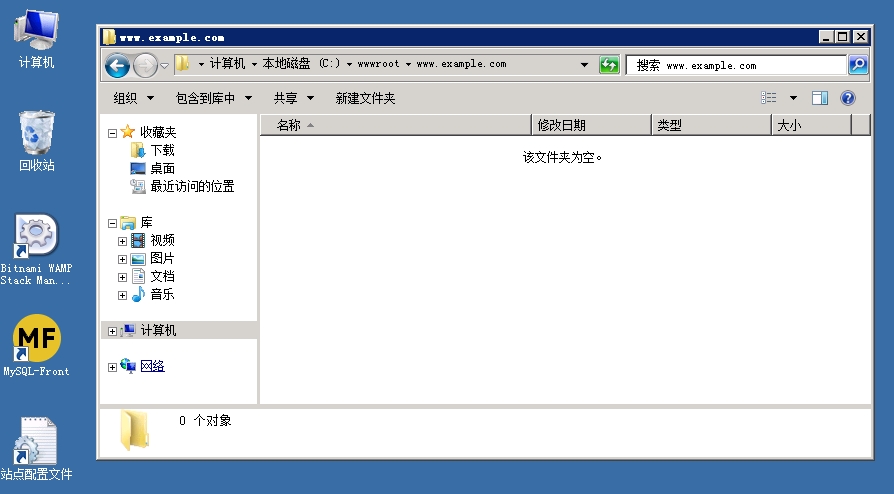Collapse the 收藏夹 favorites tree node
The height and width of the screenshot is (494, 894).
point(112,133)
